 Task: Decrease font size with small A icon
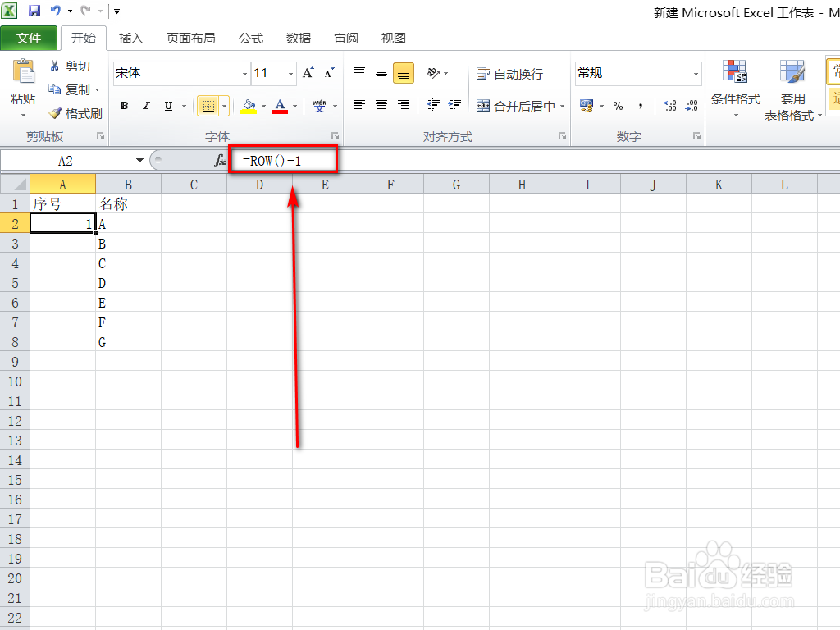(330, 73)
